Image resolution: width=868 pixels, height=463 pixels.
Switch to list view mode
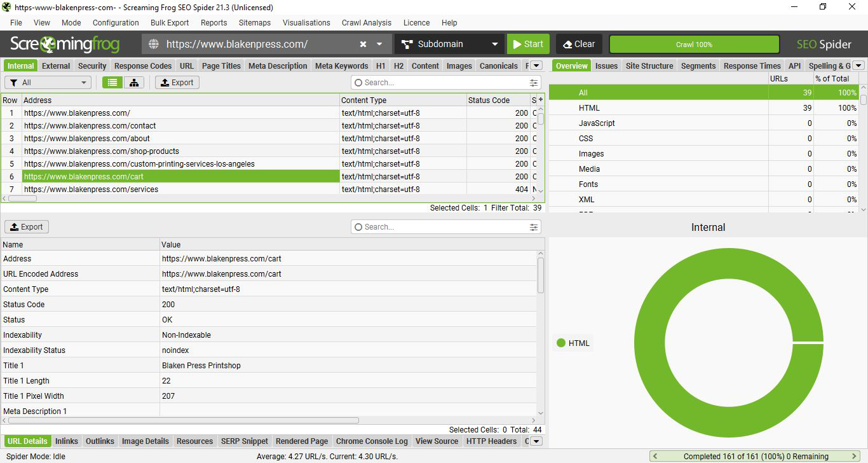112,83
